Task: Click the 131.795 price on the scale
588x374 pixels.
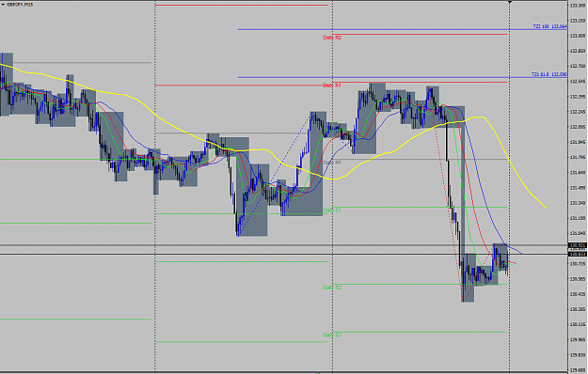Action: [x=578, y=157]
